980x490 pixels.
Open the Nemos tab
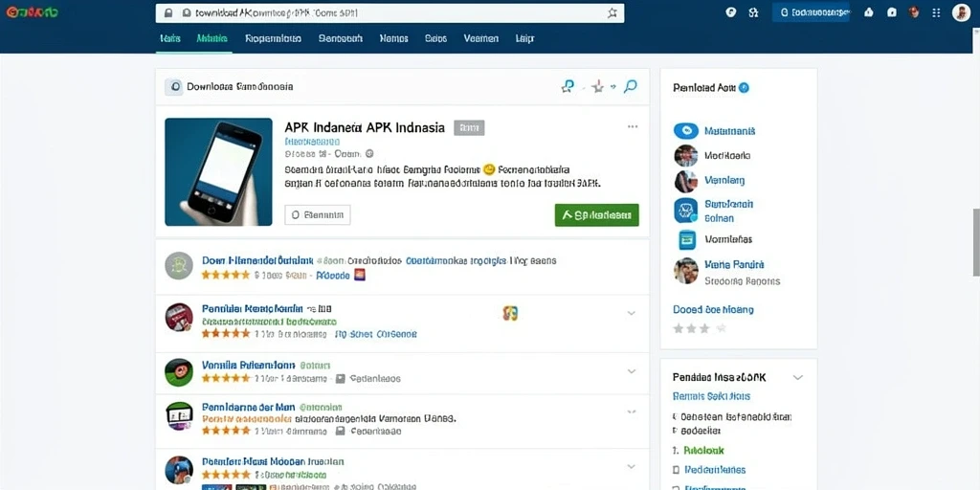tap(393, 38)
